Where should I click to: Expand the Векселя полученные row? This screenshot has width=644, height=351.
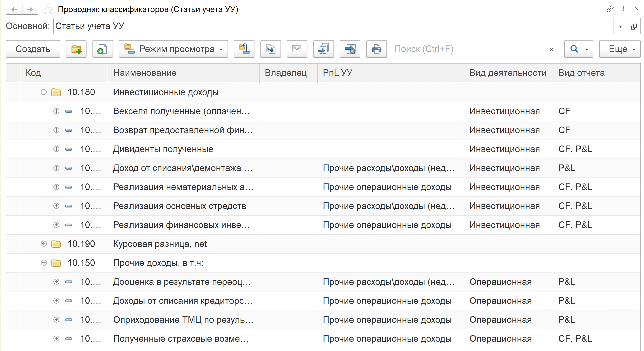point(56,111)
